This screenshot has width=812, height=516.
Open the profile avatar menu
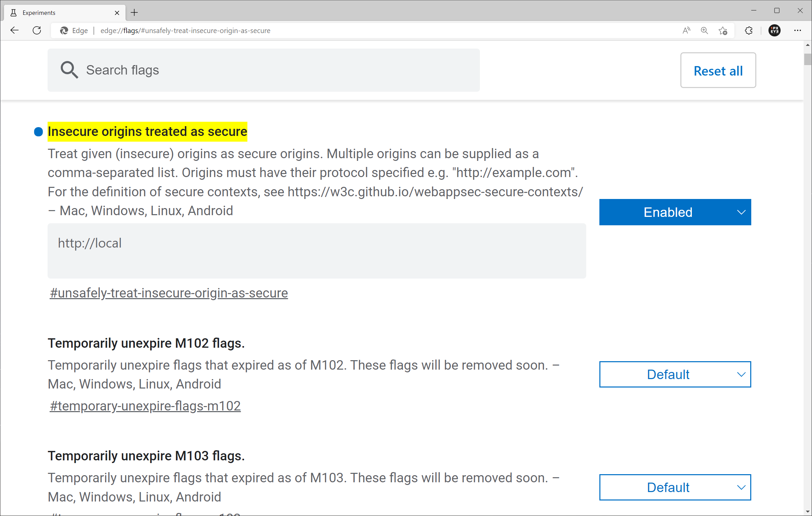[x=774, y=30]
